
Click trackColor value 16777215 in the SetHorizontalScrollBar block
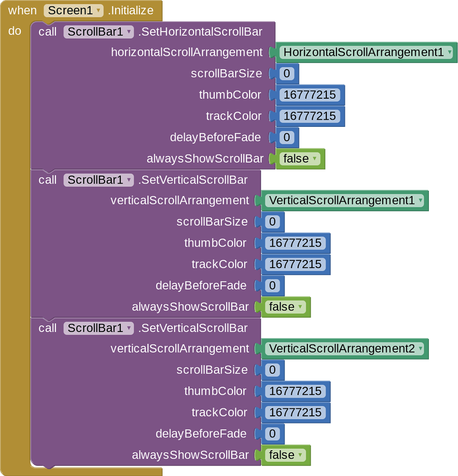(309, 116)
